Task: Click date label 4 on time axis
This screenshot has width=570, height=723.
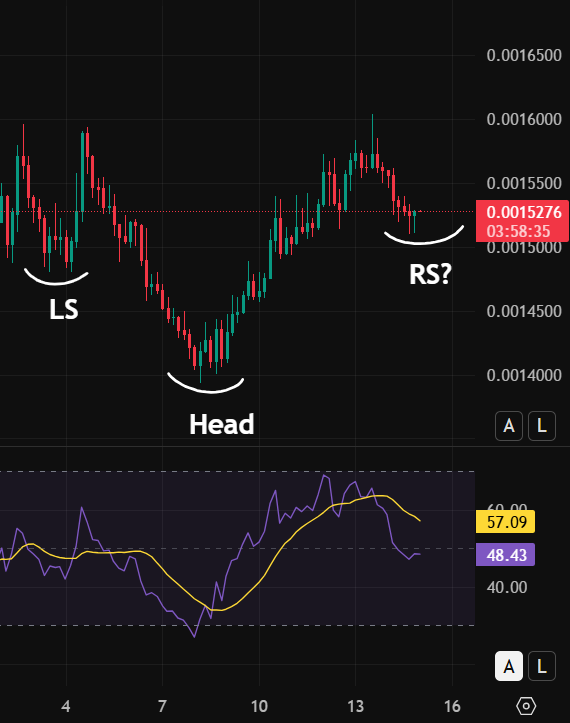Action: [66, 706]
